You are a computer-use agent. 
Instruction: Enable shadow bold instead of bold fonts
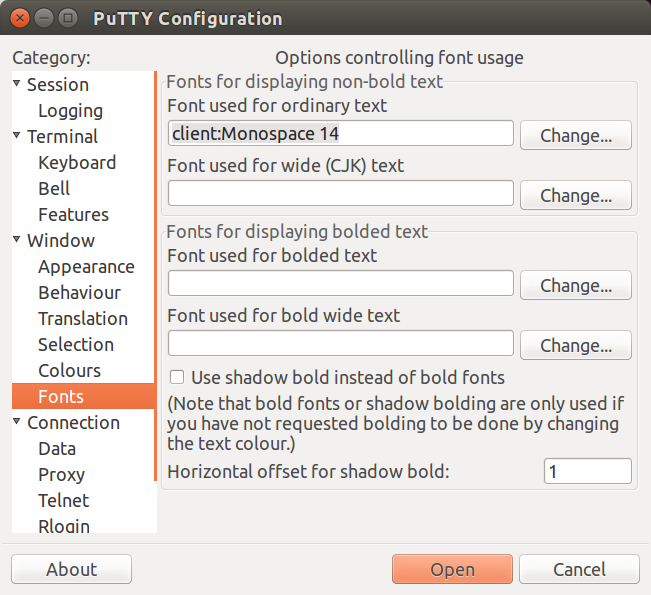[177, 377]
